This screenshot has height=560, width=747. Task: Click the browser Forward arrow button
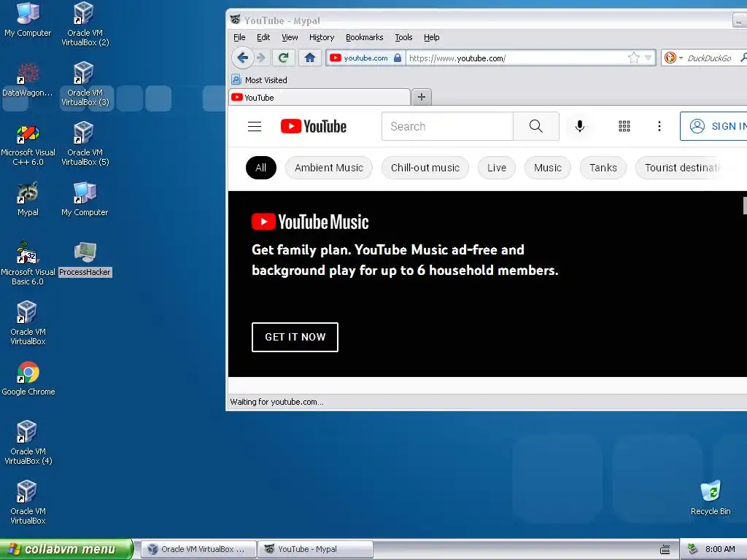pos(261,58)
